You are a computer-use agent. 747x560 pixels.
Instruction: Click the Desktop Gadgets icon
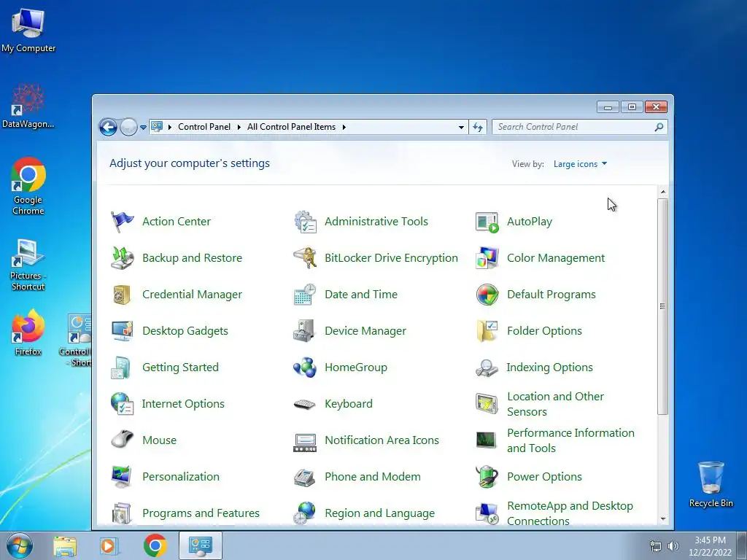(x=122, y=331)
